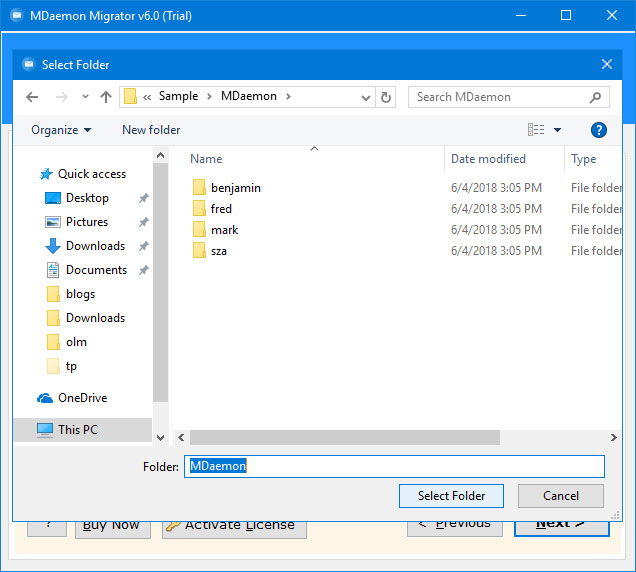This screenshot has height=572, width=636.
Task: Click the forward navigation arrow
Action: 62,97
